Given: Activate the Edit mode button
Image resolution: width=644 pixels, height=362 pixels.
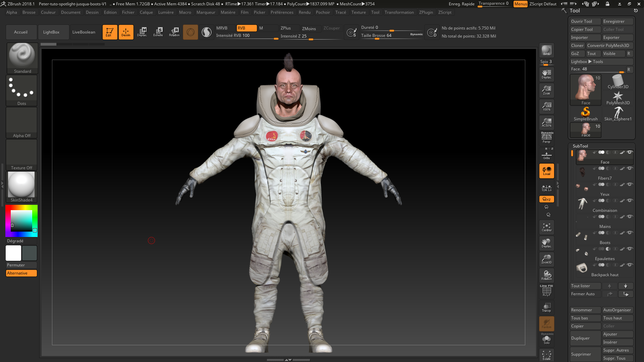Looking at the screenshot, I should coord(110,32).
